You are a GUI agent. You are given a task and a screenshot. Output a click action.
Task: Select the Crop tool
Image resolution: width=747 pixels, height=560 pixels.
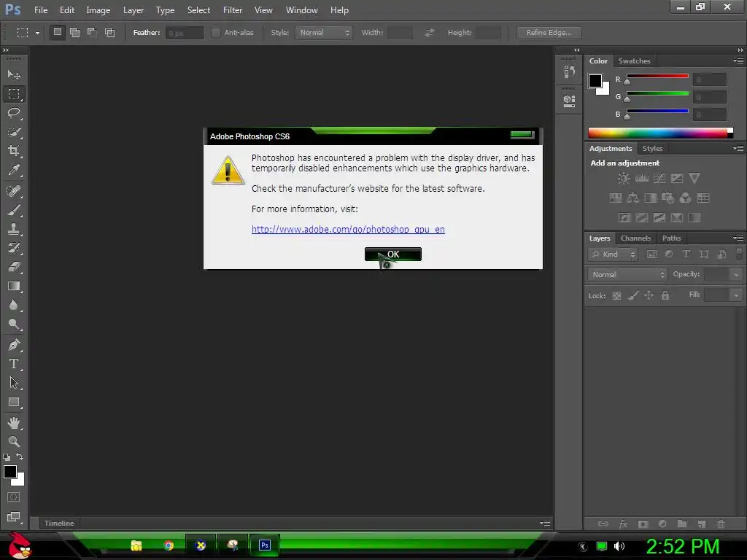pyautogui.click(x=14, y=151)
